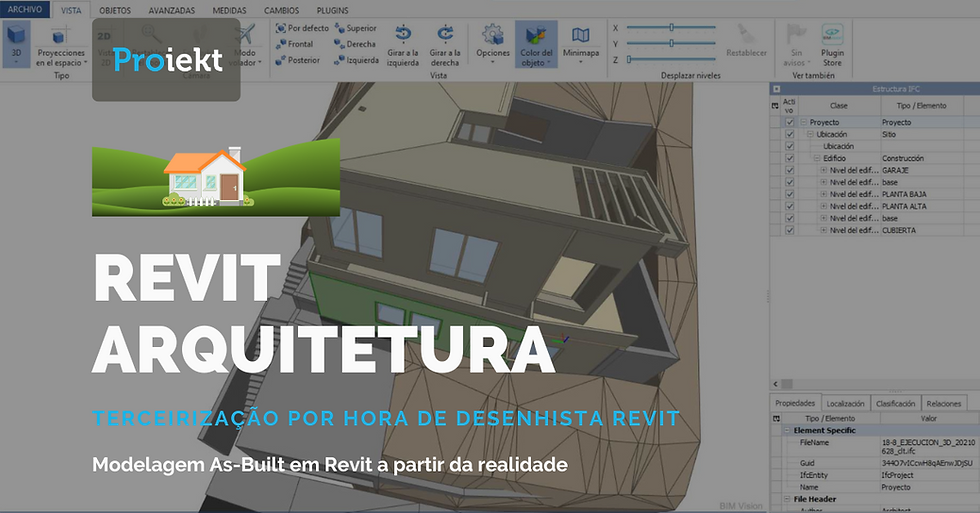Open the MEDIDAS ribbon tab
980x513 pixels.
pyautogui.click(x=229, y=10)
